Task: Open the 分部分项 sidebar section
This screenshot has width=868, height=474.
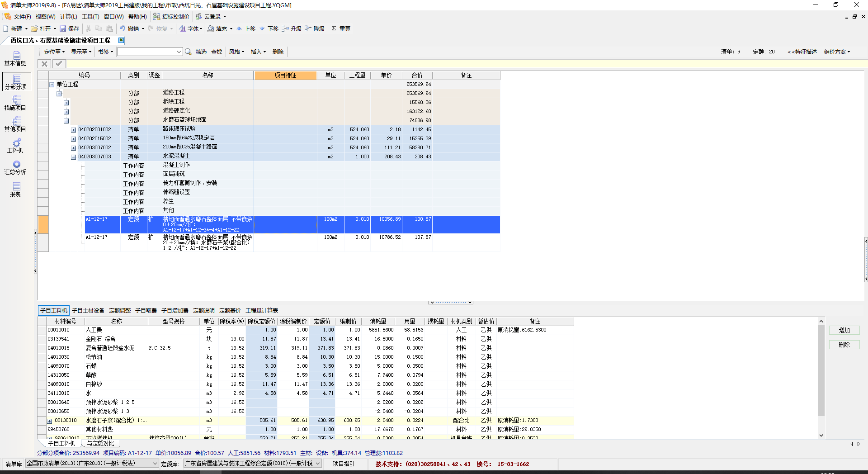Action: pyautogui.click(x=16, y=82)
